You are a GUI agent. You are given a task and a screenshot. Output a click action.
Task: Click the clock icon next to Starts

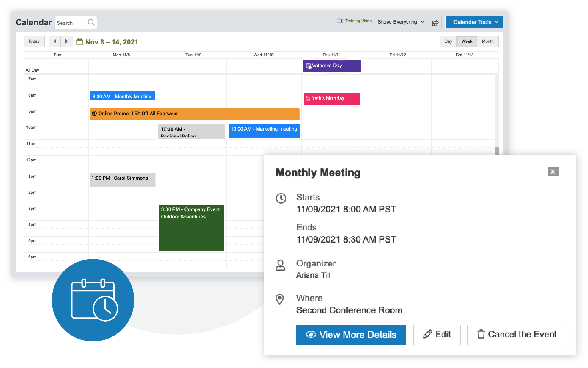281,198
